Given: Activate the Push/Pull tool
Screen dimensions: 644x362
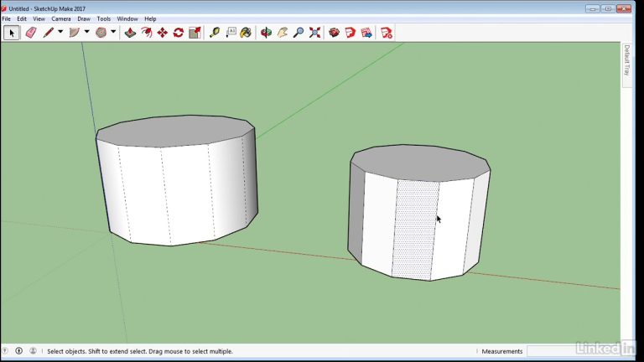Looking at the screenshot, I should click(130, 33).
